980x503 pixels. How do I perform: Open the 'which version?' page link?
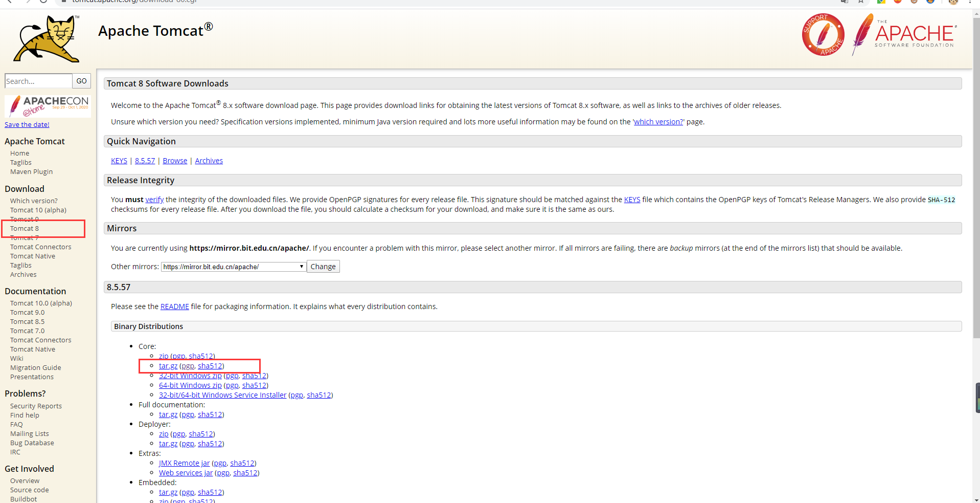coord(658,122)
